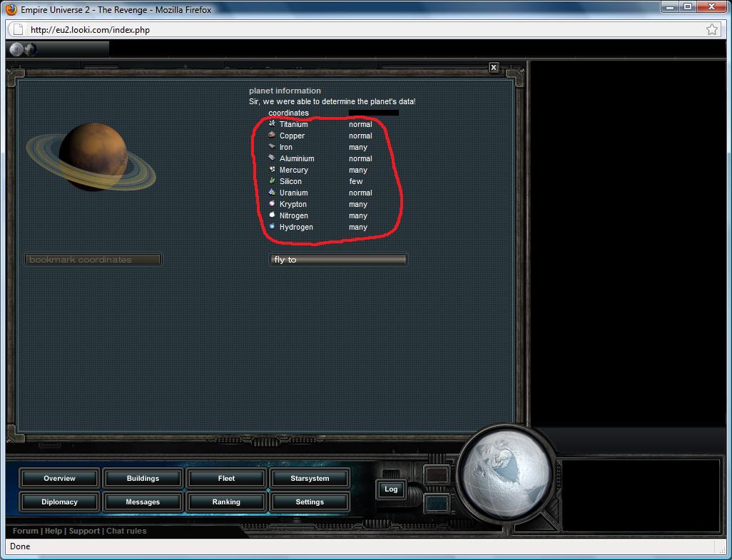Click the "normal" value for Uranium
Viewport: 732px width, 560px height.
tap(360, 193)
